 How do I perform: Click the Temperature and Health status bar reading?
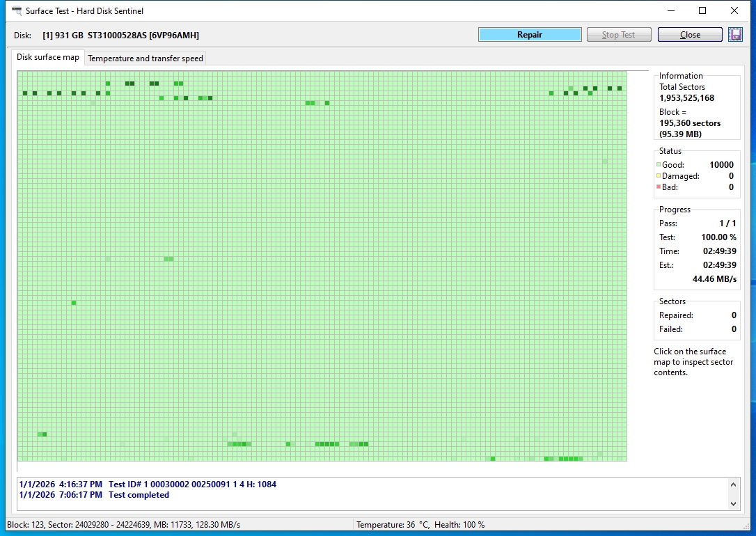coord(420,525)
